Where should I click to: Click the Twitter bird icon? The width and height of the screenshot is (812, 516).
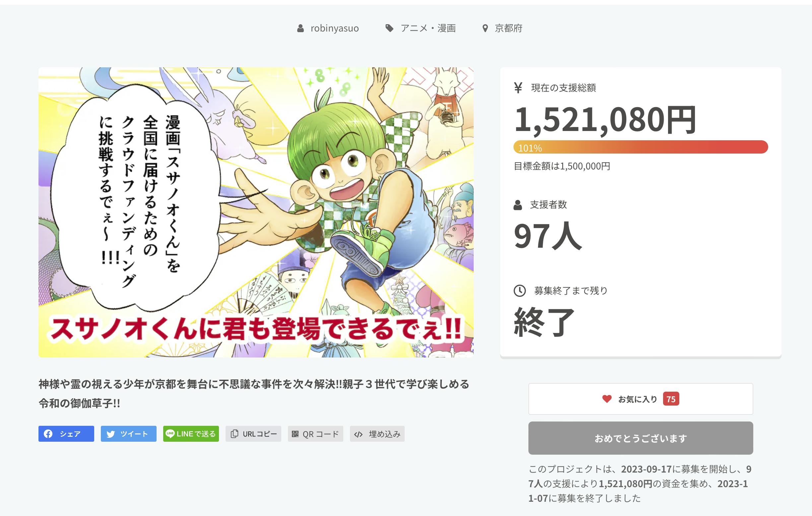(110, 434)
